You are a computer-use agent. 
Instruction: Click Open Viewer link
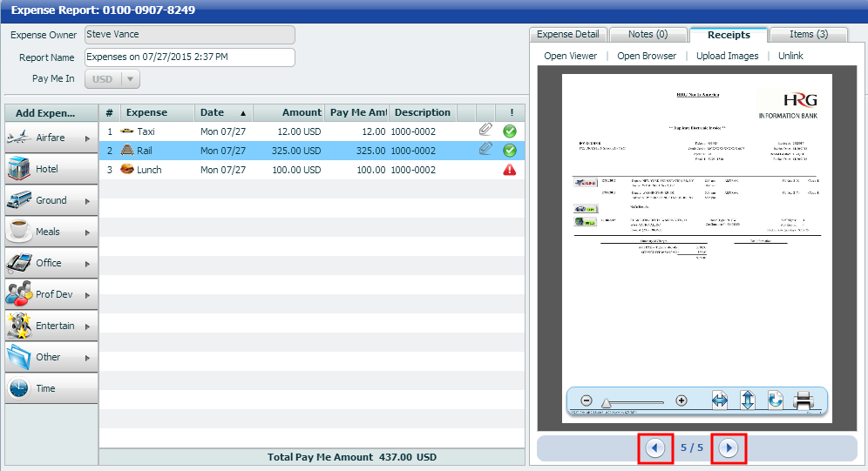click(x=570, y=56)
